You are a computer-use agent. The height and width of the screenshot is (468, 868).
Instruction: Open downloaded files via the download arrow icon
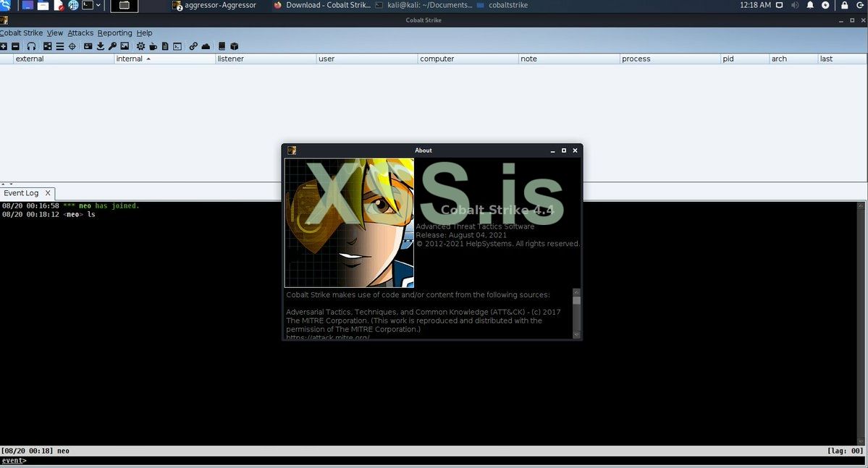[100, 46]
